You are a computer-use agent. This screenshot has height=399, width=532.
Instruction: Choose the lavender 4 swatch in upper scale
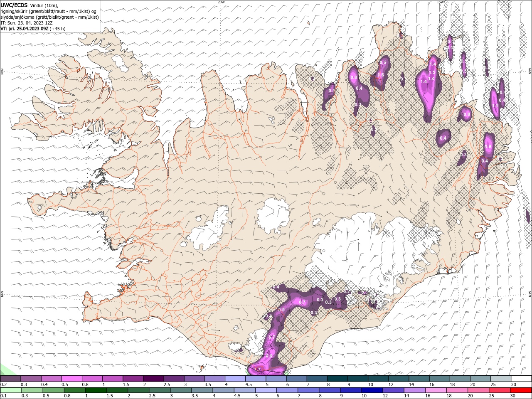(x=236, y=379)
